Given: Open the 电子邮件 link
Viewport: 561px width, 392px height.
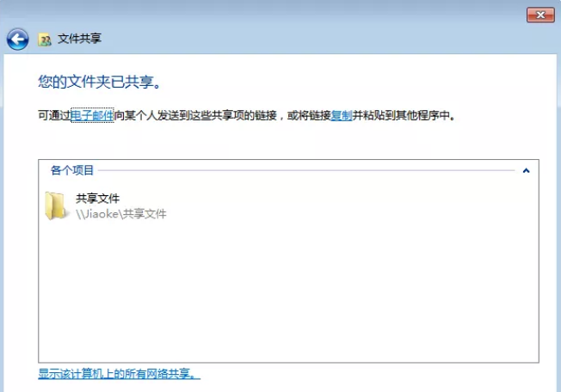Looking at the screenshot, I should coord(92,115).
